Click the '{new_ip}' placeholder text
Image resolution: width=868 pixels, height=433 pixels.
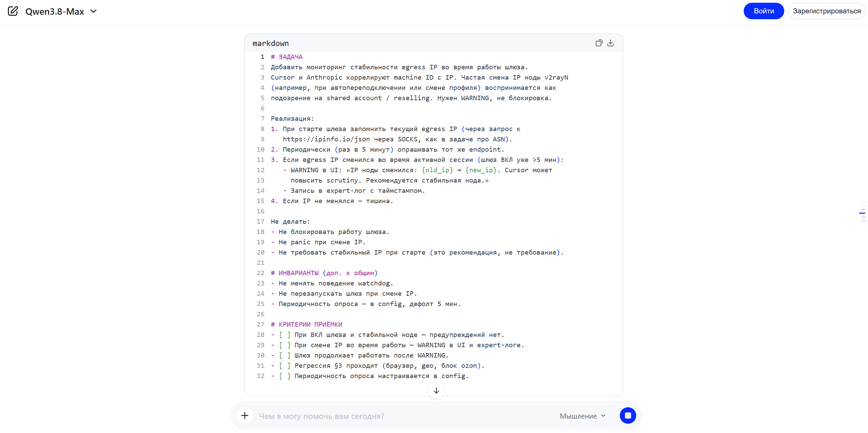click(x=481, y=170)
